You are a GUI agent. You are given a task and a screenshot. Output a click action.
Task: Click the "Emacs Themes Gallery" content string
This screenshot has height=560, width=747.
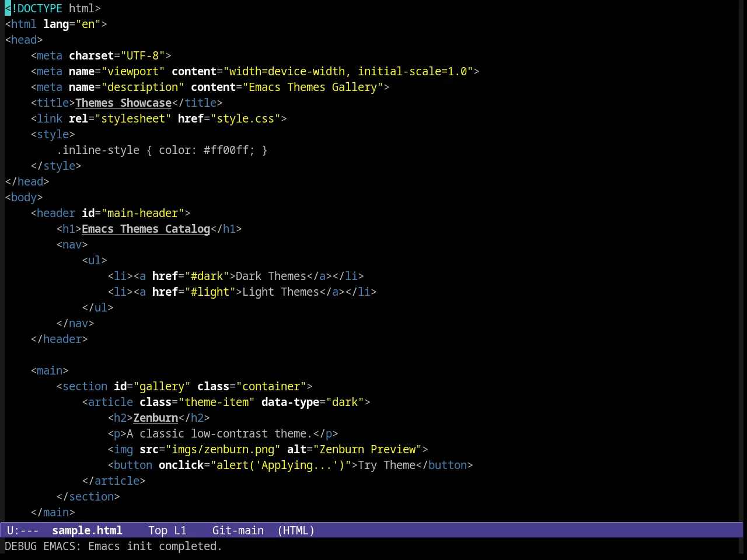pyautogui.click(x=313, y=87)
